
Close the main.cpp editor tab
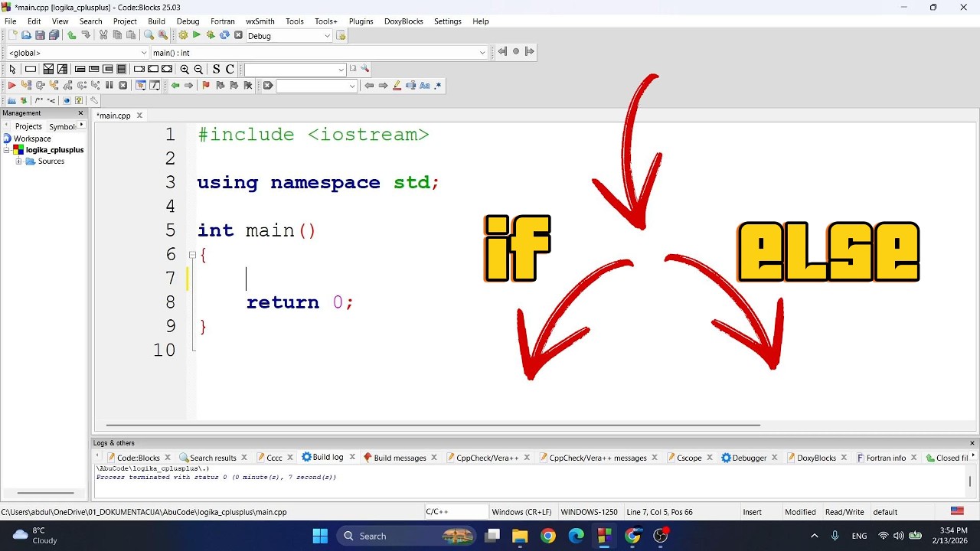click(139, 116)
